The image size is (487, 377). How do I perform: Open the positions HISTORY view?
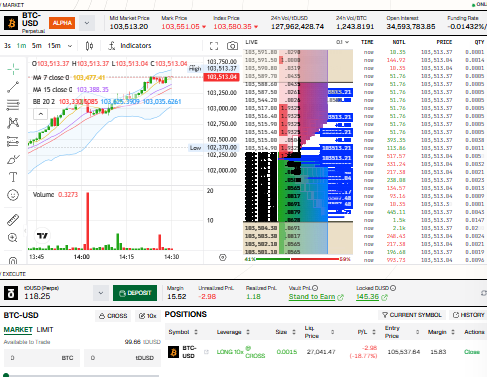click(x=468, y=315)
